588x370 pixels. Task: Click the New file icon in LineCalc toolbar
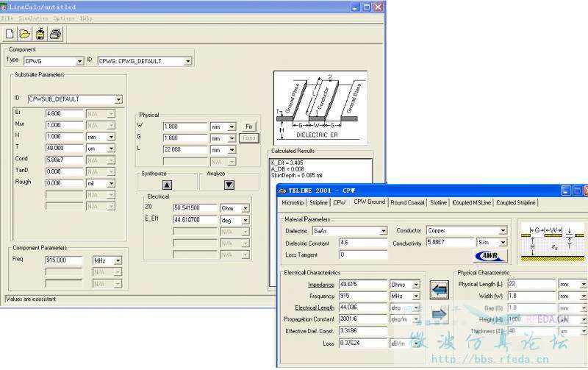10,34
